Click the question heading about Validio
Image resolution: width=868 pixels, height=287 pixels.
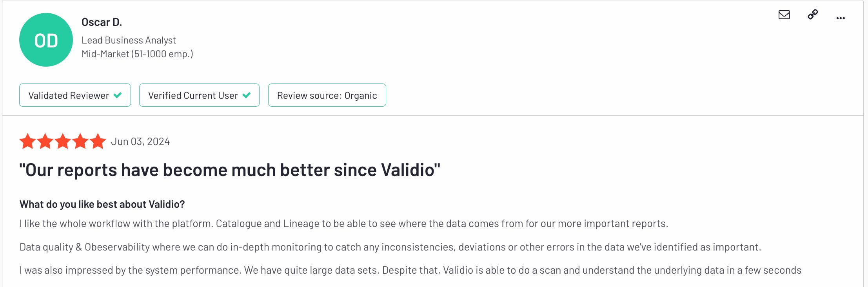(x=102, y=204)
